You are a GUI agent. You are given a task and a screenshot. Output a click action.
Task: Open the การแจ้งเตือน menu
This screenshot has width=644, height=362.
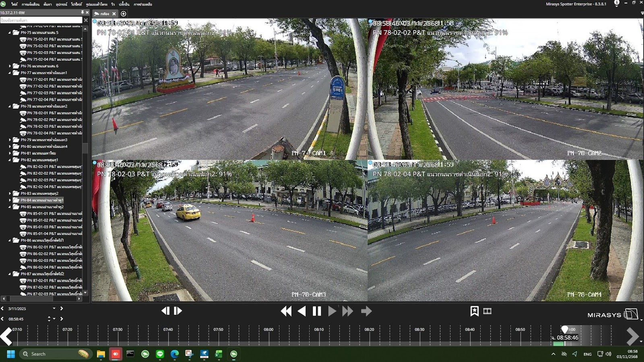pyautogui.click(x=31, y=4)
